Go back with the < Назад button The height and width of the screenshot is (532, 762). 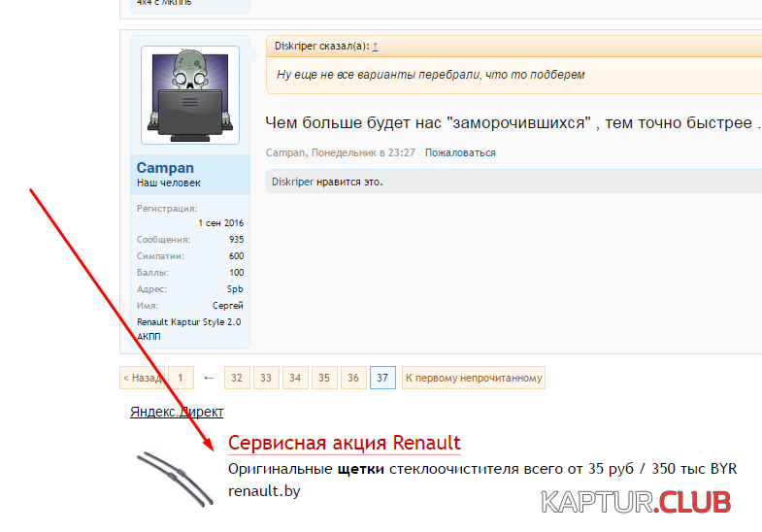coord(142,378)
